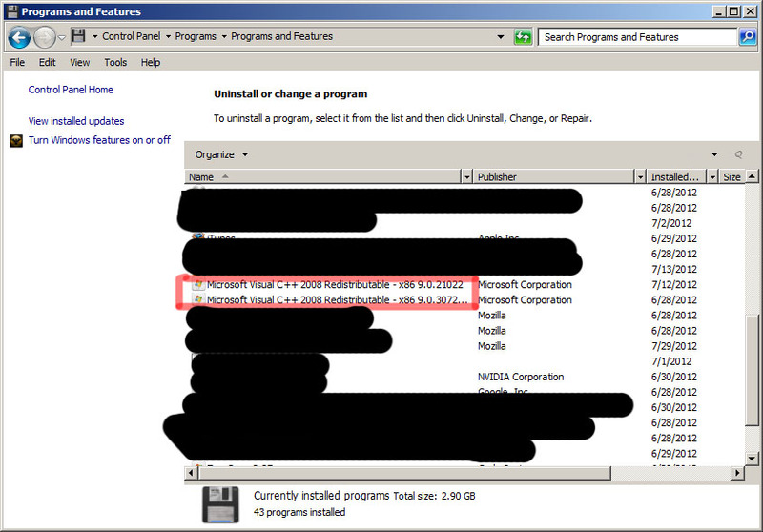Click the refresh icon beside address bar

click(524, 37)
